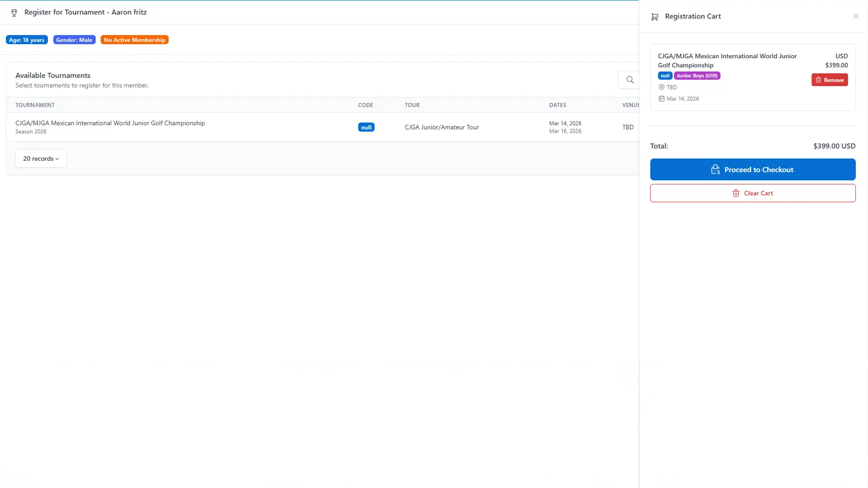Switch to the Registration Cart panel header

point(693,16)
